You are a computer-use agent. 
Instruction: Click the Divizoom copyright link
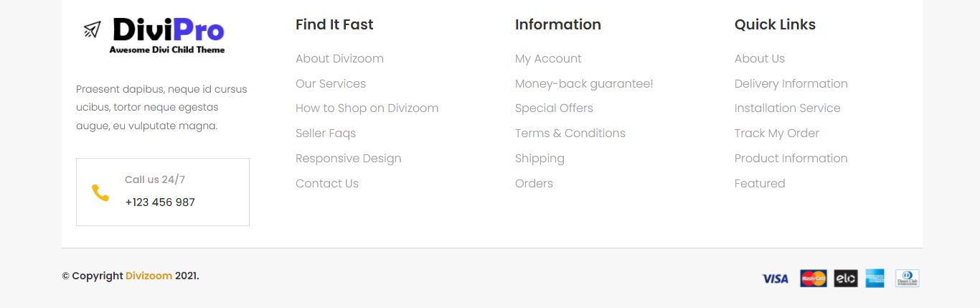pos(149,276)
